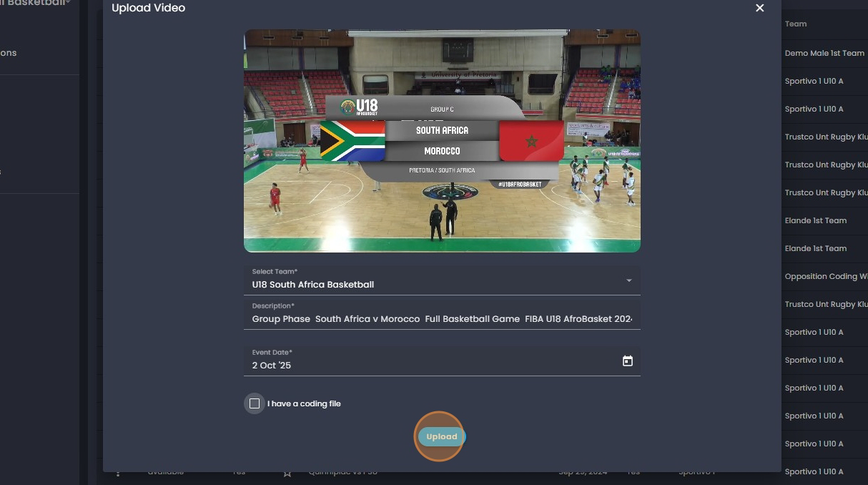
Task: Click the Upload button
Action: tap(441, 436)
